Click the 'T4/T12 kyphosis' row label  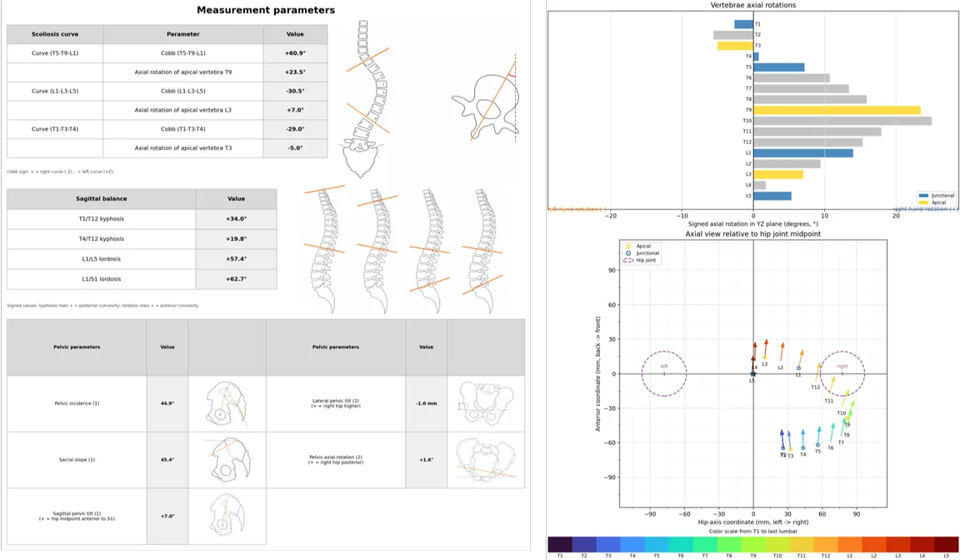[x=102, y=238]
